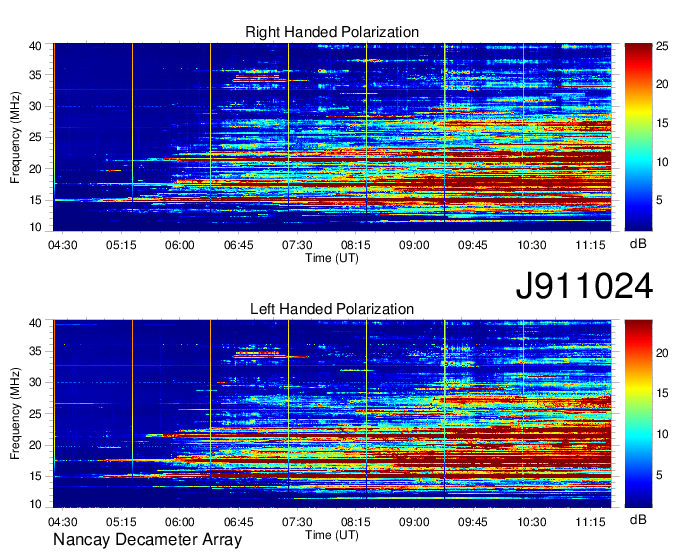Click 10 MHz frequency tick, Left Handed plot
The image size is (680, 552).
(x=35, y=504)
